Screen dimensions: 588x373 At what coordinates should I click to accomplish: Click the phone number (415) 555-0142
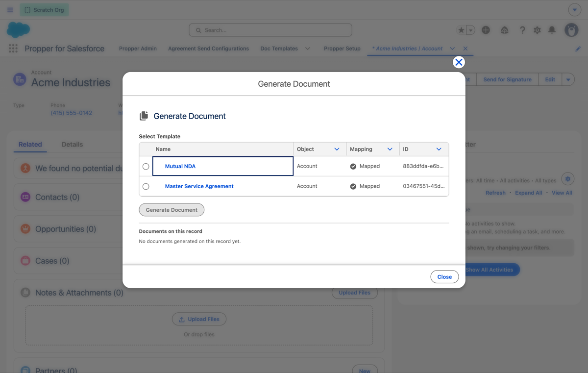point(71,113)
